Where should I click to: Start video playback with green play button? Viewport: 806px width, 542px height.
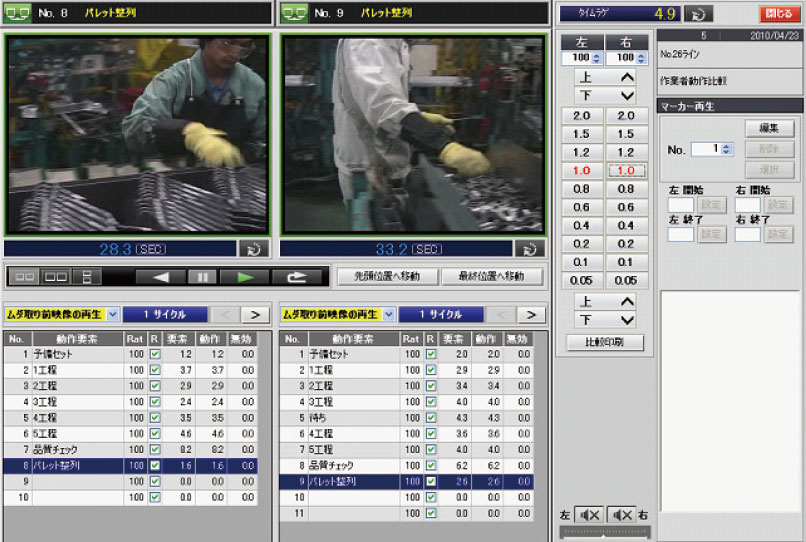click(x=245, y=277)
